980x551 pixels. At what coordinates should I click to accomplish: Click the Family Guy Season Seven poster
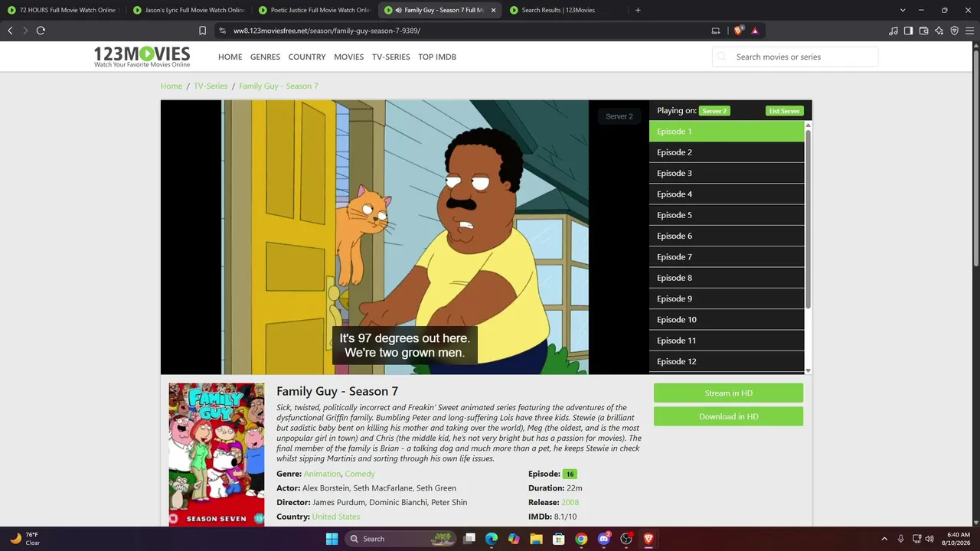(217, 455)
